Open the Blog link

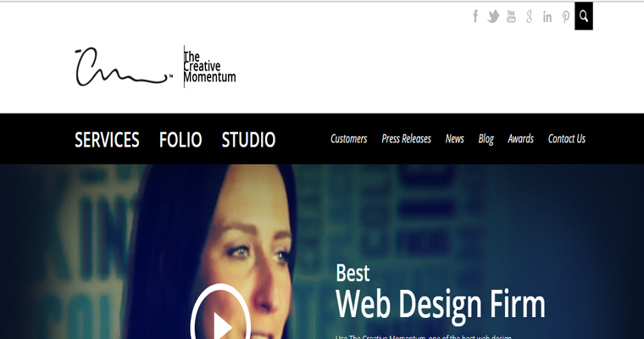pyautogui.click(x=486, y=139)
